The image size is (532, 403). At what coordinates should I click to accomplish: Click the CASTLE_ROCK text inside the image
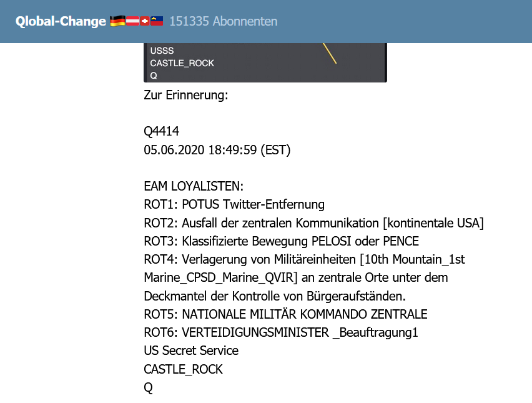click(182, 63)
